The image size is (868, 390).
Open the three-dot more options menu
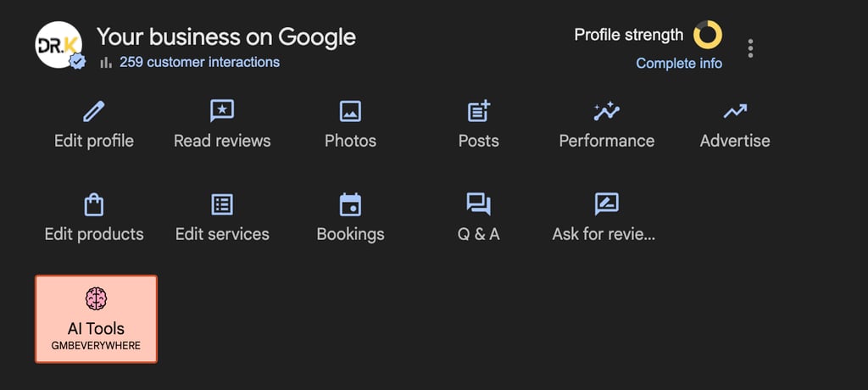tap(750, 48)
